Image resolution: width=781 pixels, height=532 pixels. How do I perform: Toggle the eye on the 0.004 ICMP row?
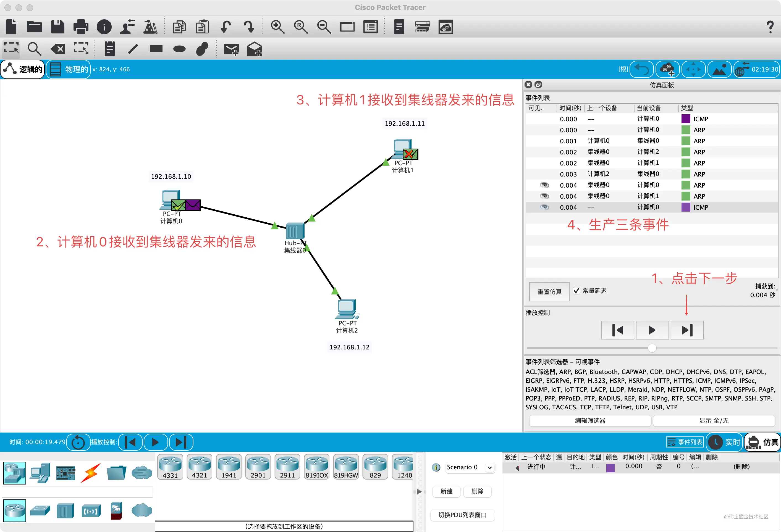(x=544, y=207)
